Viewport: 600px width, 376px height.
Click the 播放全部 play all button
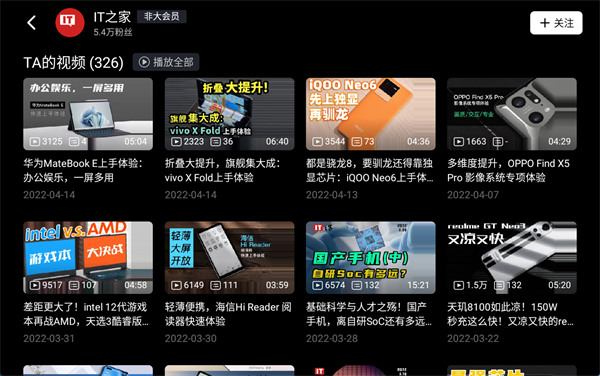click(166, 62)
